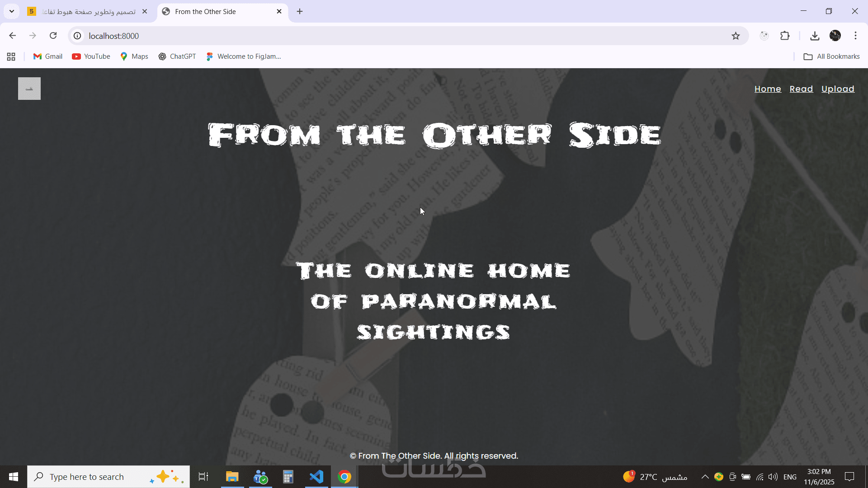Click the site logo thumbnail

[29, 89]
